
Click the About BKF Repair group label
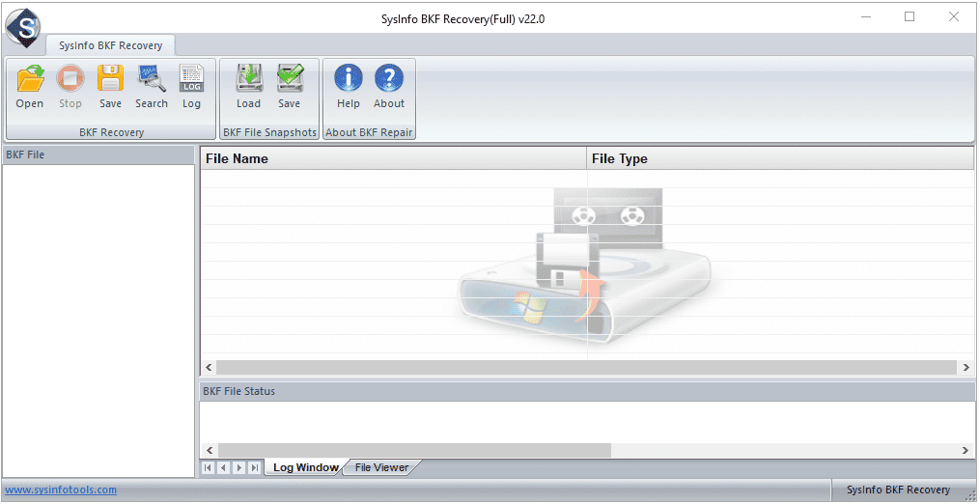[369, 132]
